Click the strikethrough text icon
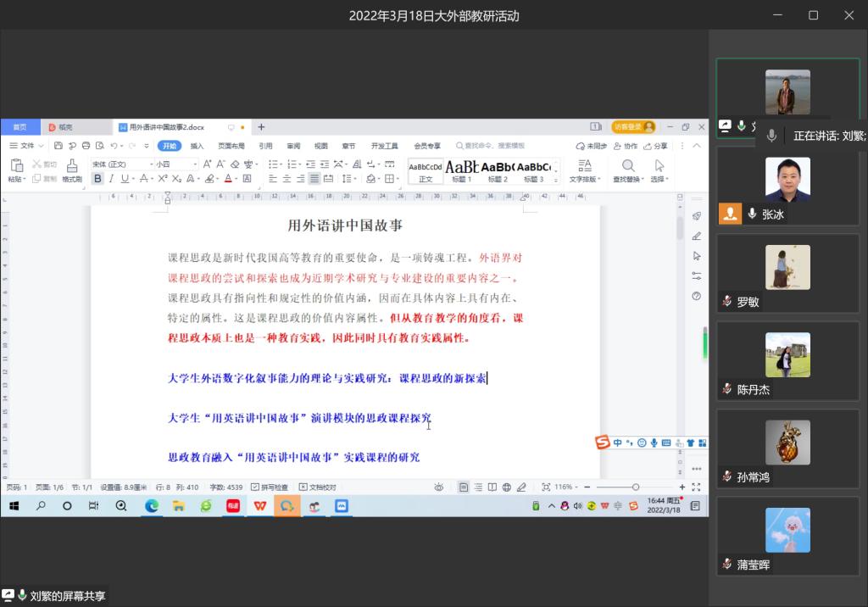The image size is (868, 607). point(142,179)
